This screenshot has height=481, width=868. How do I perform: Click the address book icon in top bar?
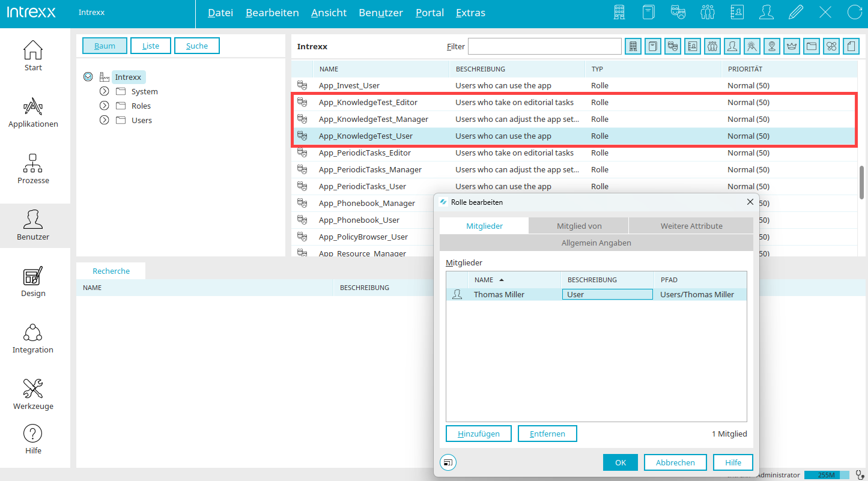click(x=737, y=12)
